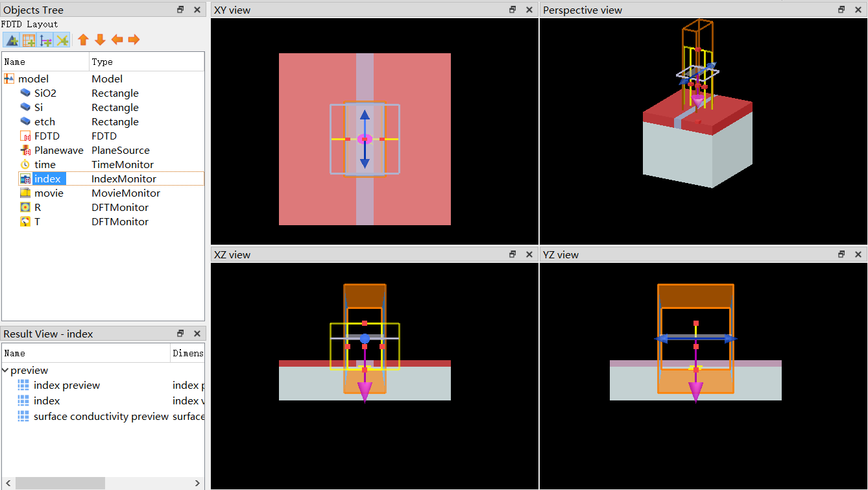The width and height of the screenshot is (868, 490).
Task: Click the simulation region filter icon in toolbar
Action: 29,40
